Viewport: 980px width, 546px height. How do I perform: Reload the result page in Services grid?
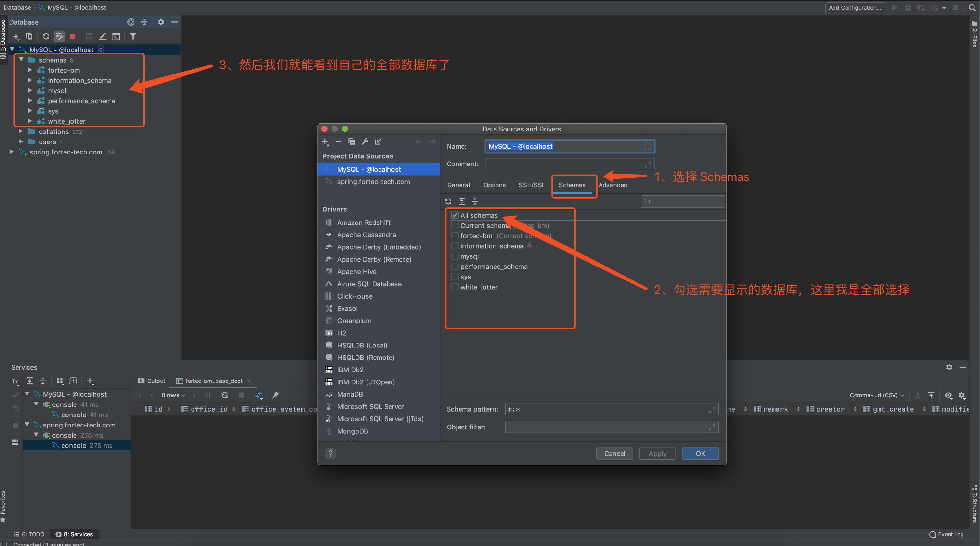(225, 395)
